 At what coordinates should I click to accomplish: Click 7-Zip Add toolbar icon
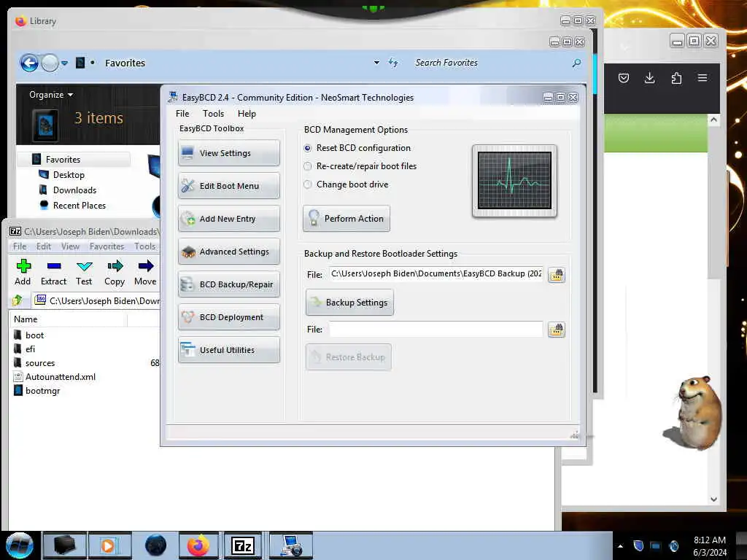[23, 272]
